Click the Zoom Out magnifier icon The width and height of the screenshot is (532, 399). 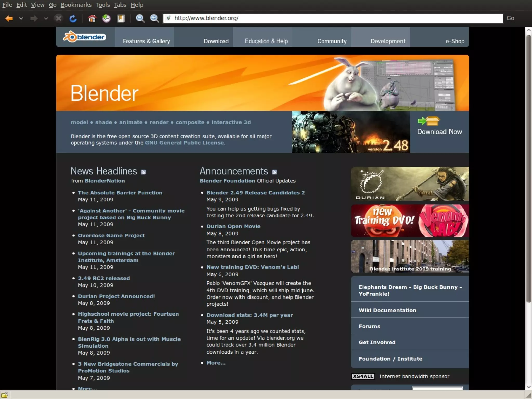(140, 18)
